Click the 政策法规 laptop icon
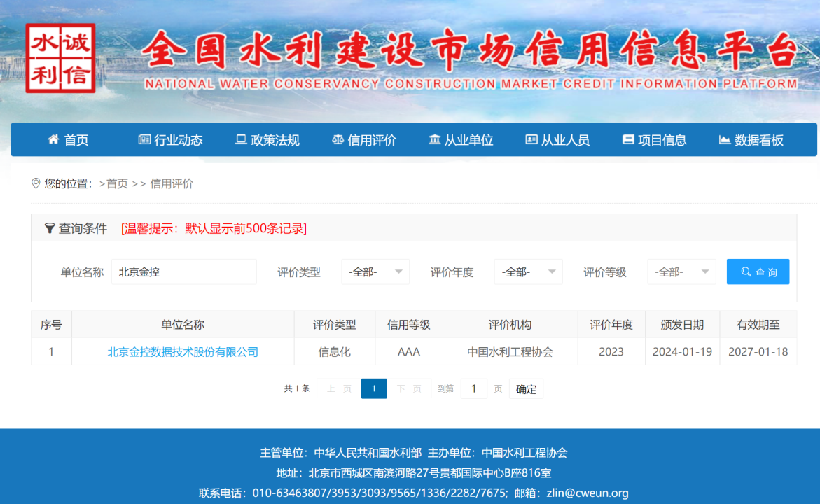 tap(241, 139)
